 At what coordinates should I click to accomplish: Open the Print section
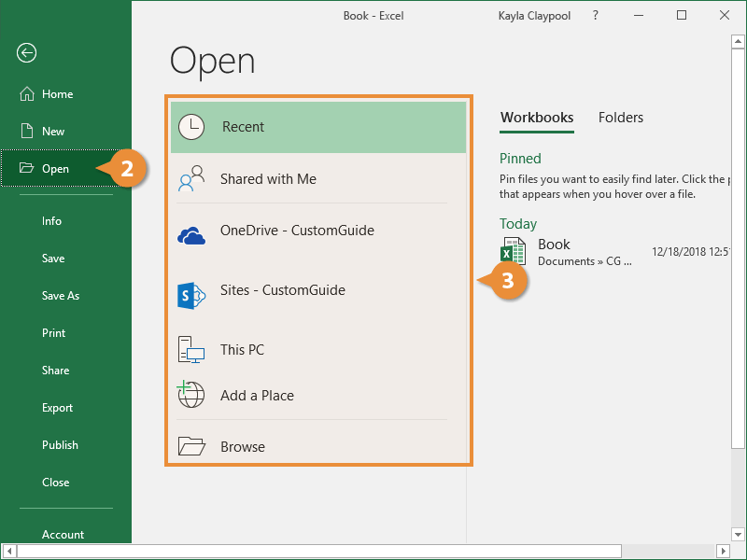click(x=53, y=333)
